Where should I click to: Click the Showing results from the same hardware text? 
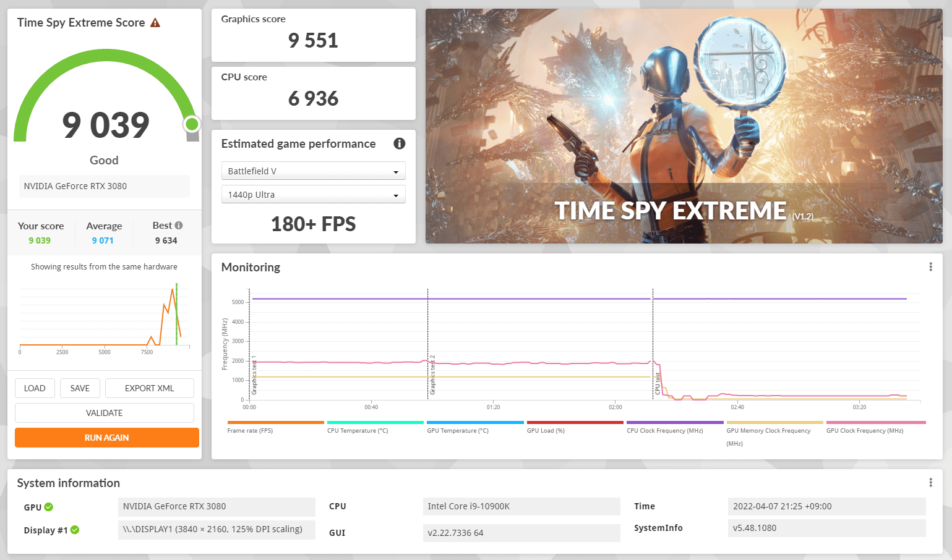tap(104, 267)
